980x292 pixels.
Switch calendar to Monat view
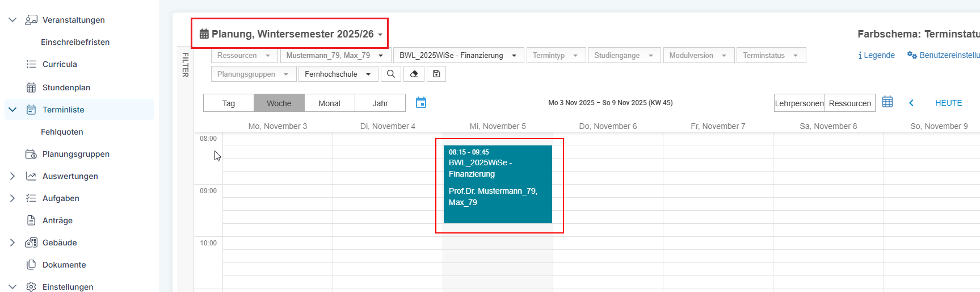(330, 103)
